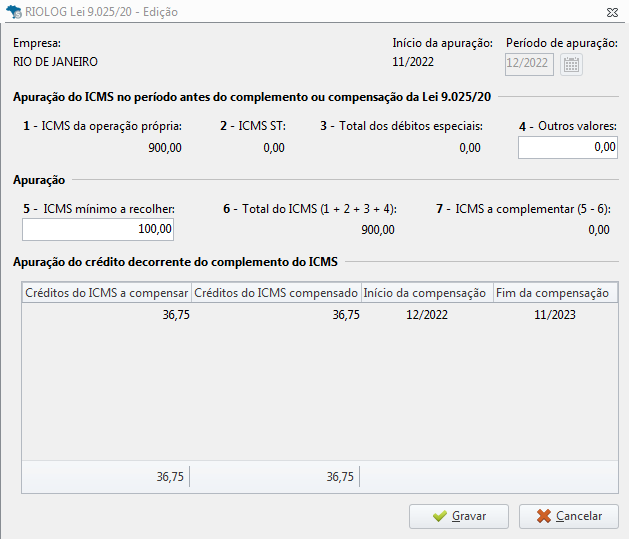Click the Créditos do ICMS a compensar column header
The width and height of the screenshot is (629, 539).
107,293
